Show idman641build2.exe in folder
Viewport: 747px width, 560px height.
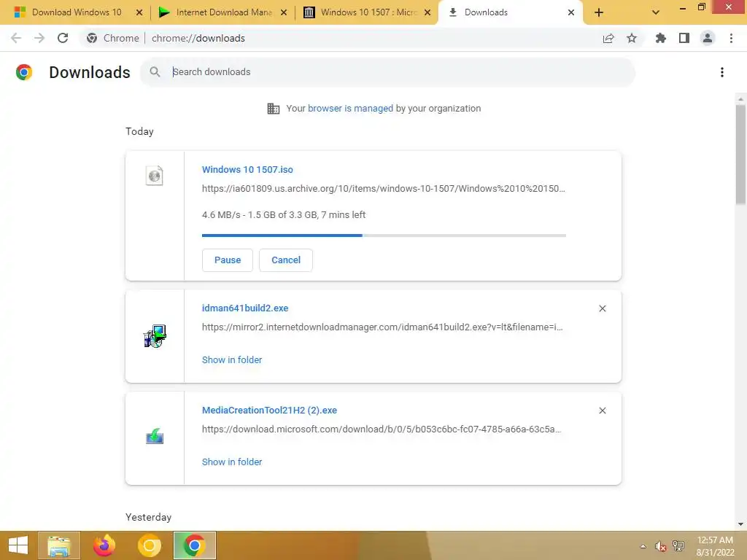pos(231,360)
